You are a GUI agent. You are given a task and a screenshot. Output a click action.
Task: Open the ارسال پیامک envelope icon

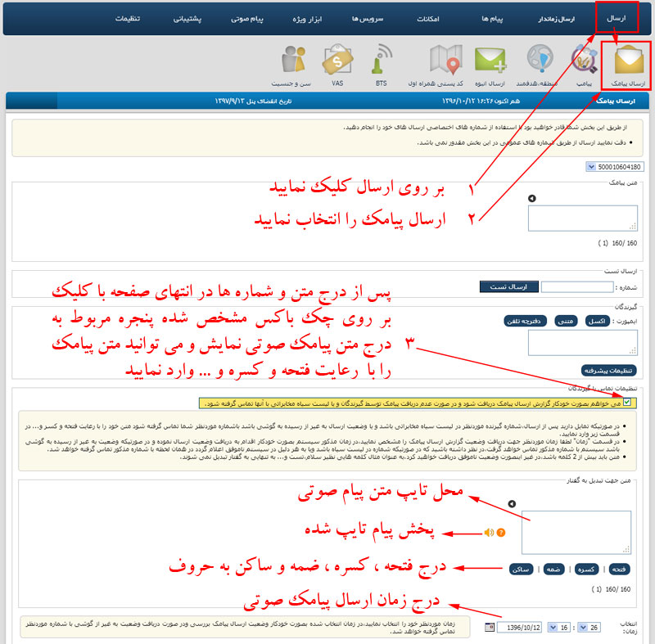[628, 61]
